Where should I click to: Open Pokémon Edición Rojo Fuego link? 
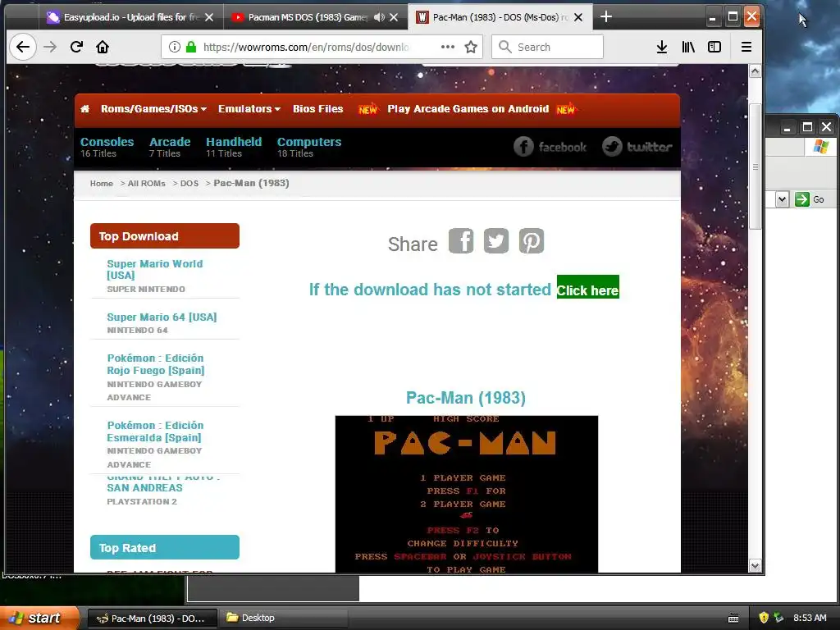tap(155, 364)
